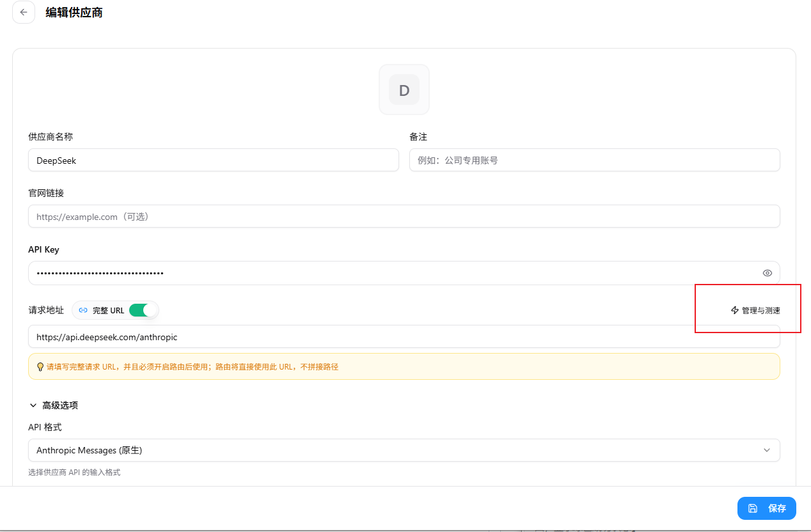Collapse the 高级选项 section
Viewport: 811px width, 532px height.
point(54,405)
